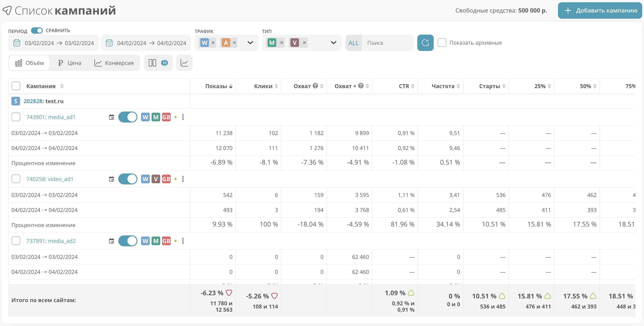Image resolution: width=644 pixels, height=326 pixels.
Task: Click the V badge on video_ad1 row
Action: [x=156, y=179]
